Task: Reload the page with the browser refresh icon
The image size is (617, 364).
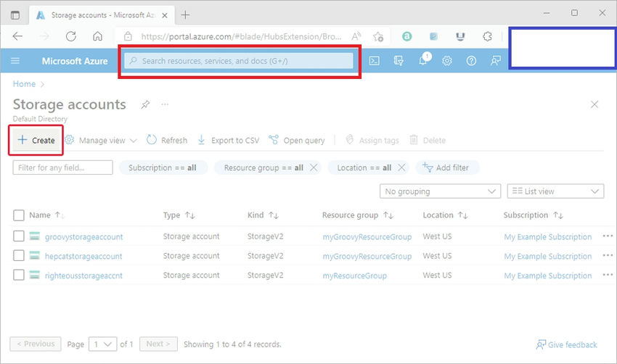Action: pos(71,36)
